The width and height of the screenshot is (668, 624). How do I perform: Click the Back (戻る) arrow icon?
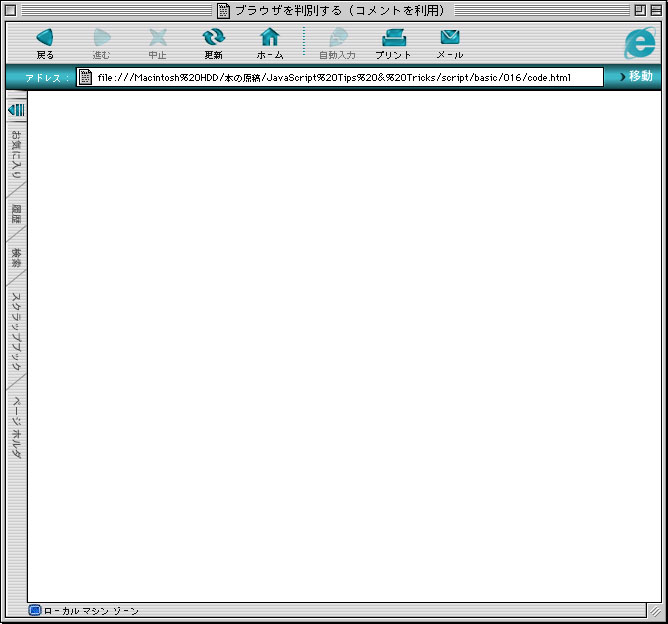[45, 38]
